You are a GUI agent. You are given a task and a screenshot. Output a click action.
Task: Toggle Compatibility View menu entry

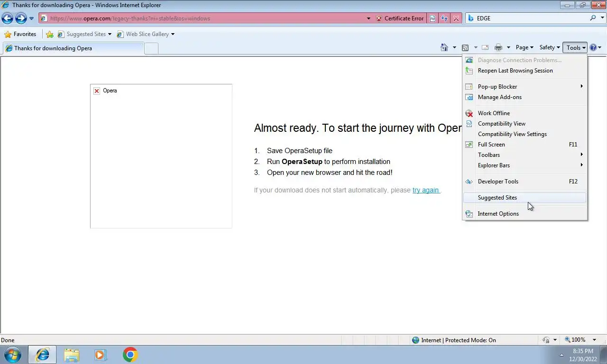tap(525, 124)
